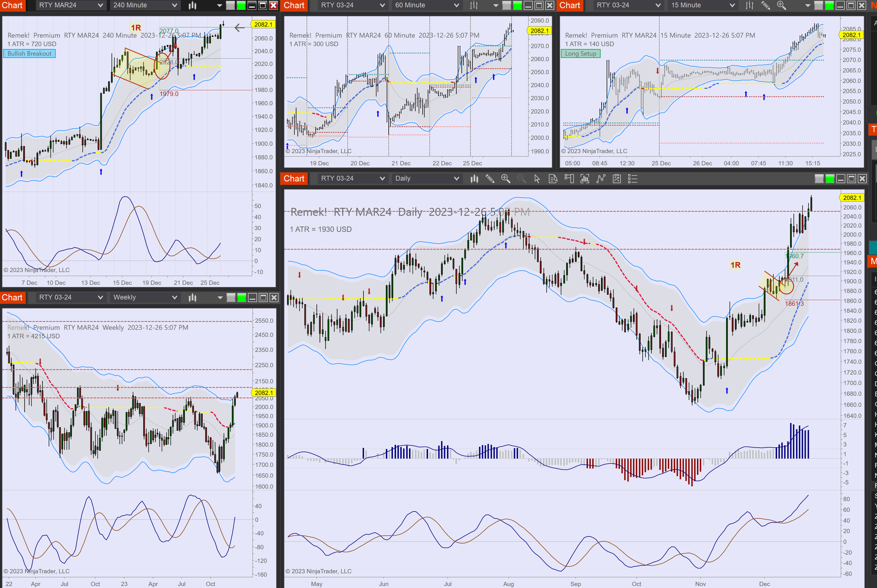Viewport: 877px width, 588px height.
Task: Click the zoom in icon on 15 Minute chart
Action: coord(781,5)
